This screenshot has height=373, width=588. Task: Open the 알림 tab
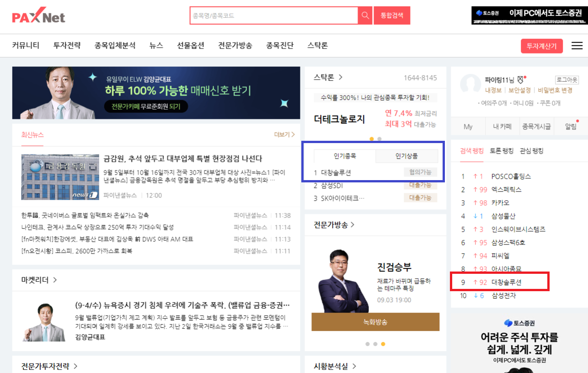click(571, 127)
